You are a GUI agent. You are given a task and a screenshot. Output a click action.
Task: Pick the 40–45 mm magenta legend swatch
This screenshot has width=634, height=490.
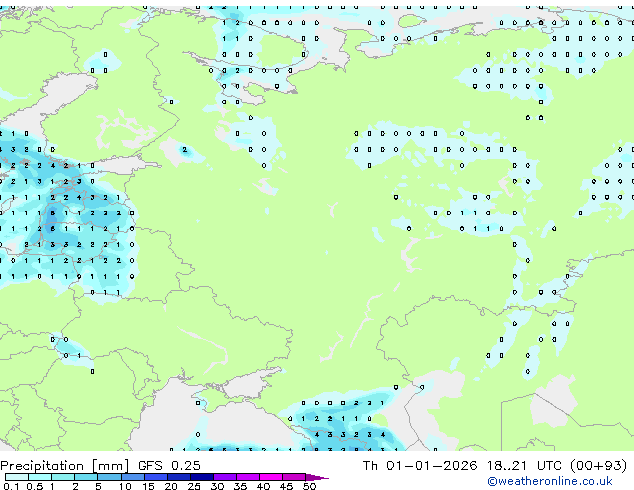coord(271,477)
